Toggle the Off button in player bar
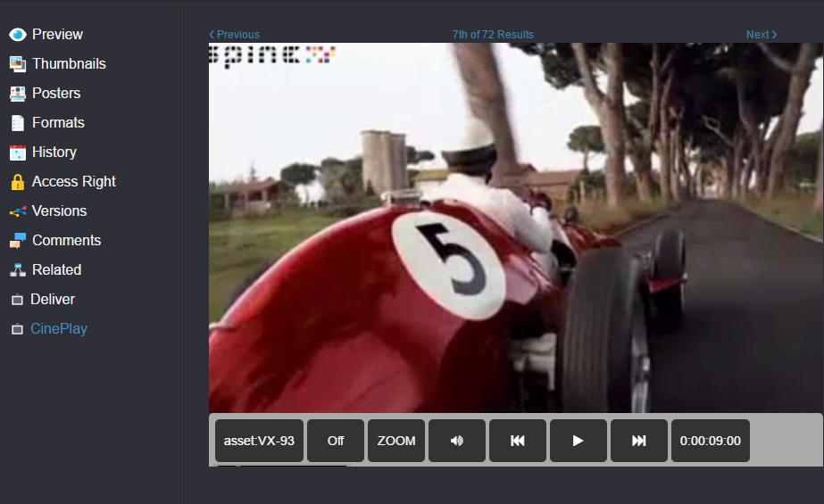824x504 pixels. tap(336, 441)
